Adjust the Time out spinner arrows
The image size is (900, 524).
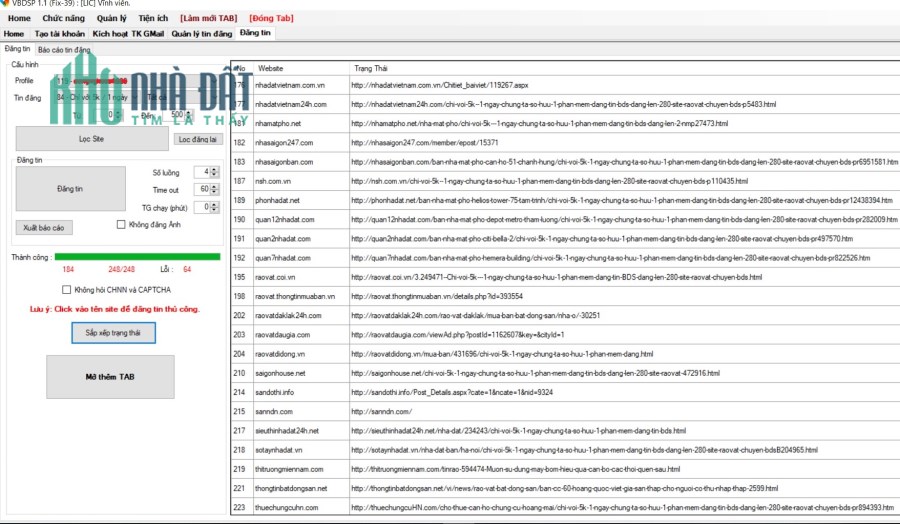click(215, 189)
